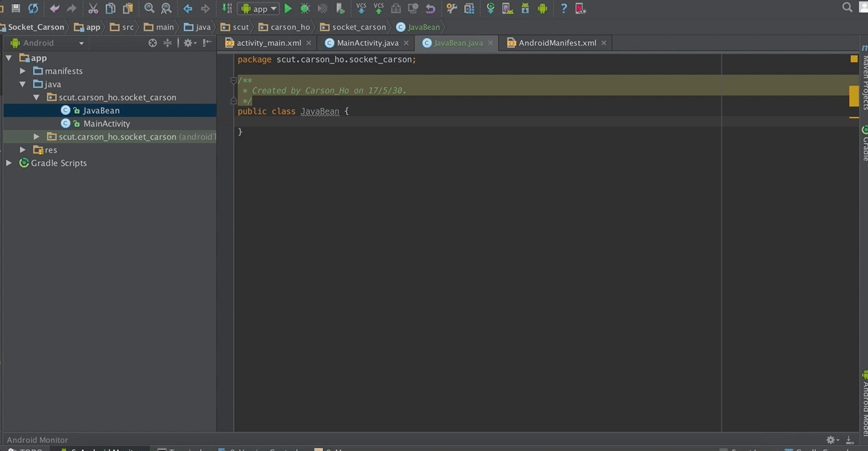Sync project with Gradle files icon
Screen dimensions: 868x451
491,8
